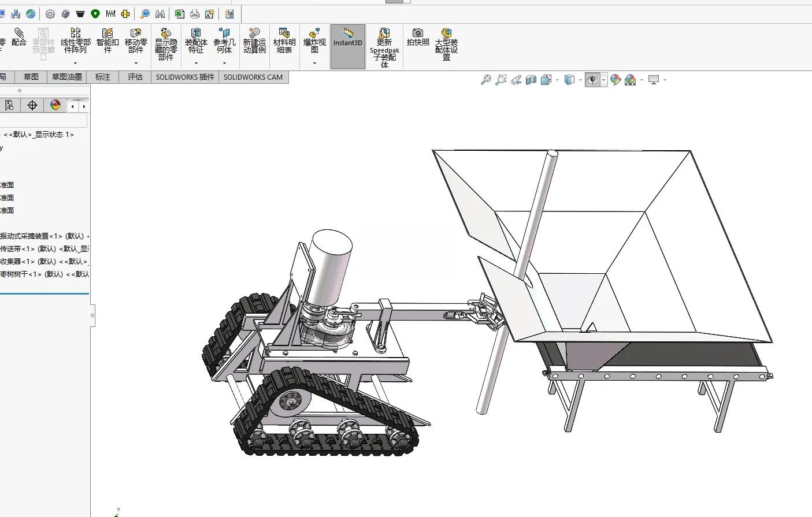Click the 配合 (Mate) paperclip tool
Image resolution: width=812 pixels, height=517 pixels.
tap(18, 38)
